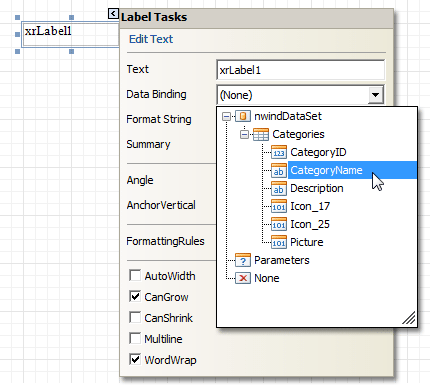Select Picture field in the tree

click(307, 242)
